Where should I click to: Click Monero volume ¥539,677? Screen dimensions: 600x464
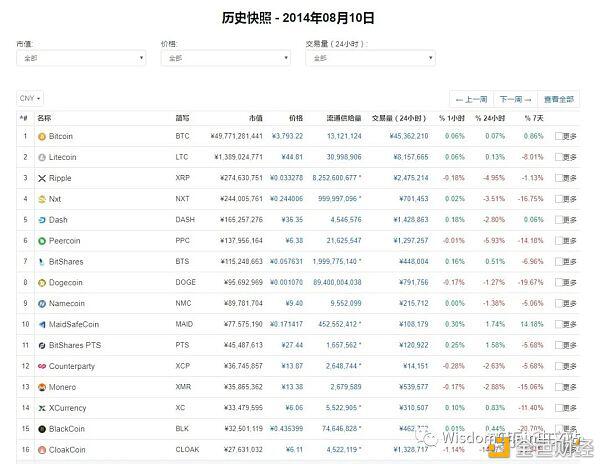[x=414, y=387]
